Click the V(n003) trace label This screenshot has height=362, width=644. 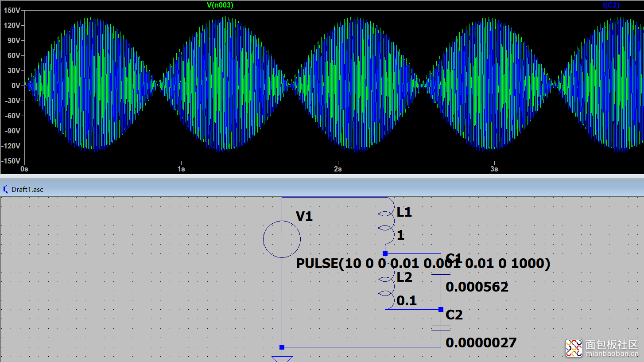tap(220, 5)
